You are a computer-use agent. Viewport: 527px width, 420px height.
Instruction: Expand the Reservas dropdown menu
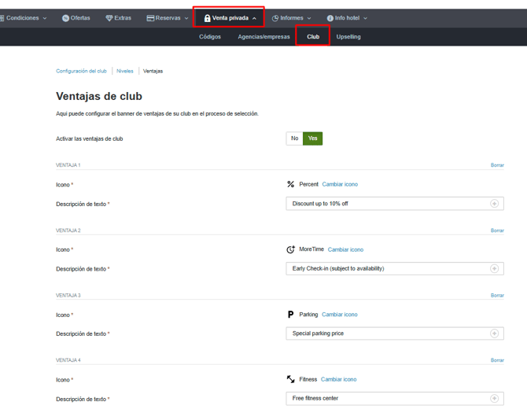pos(168,18)
